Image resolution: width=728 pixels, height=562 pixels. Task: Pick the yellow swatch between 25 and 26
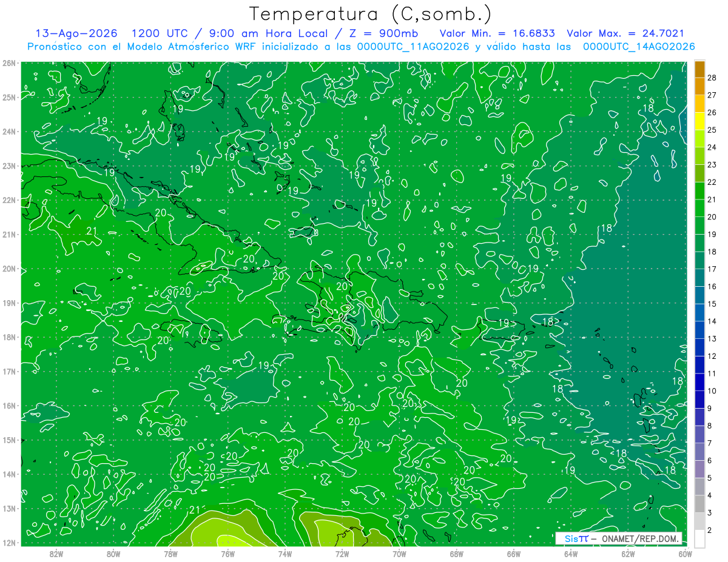click(699, 121)
